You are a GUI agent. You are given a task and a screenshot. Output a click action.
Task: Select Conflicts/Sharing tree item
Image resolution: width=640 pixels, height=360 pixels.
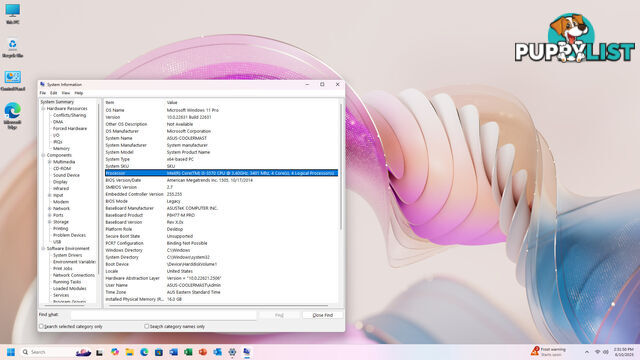(x=69, y=115)
